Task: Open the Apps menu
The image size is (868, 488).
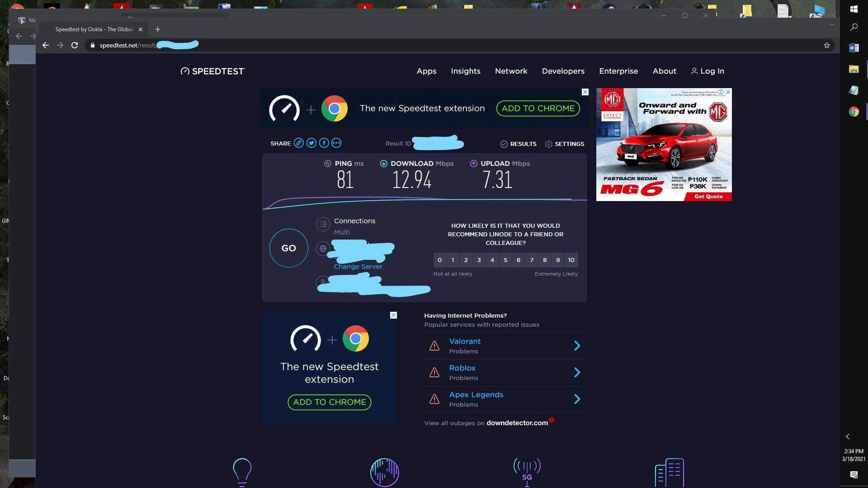Action: [426, 71]
